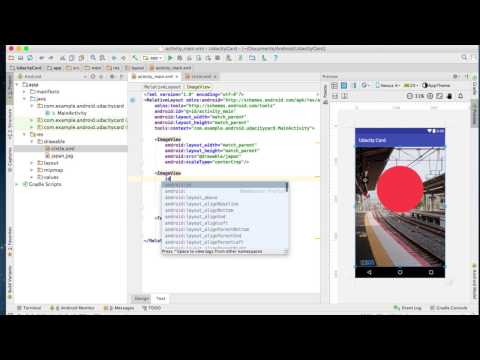
Task: Click the design surface icon in Preview toolbar
Action: [334, 86]
